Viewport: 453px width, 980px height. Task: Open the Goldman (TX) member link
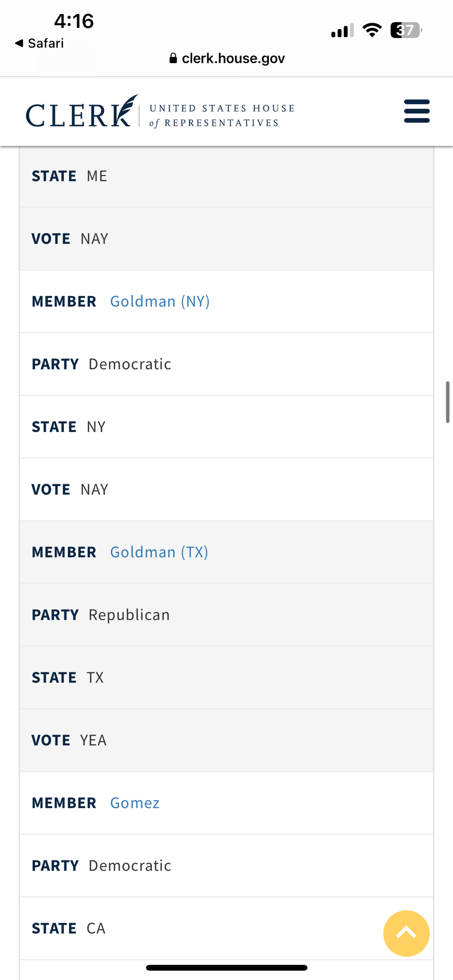(159, 552)
